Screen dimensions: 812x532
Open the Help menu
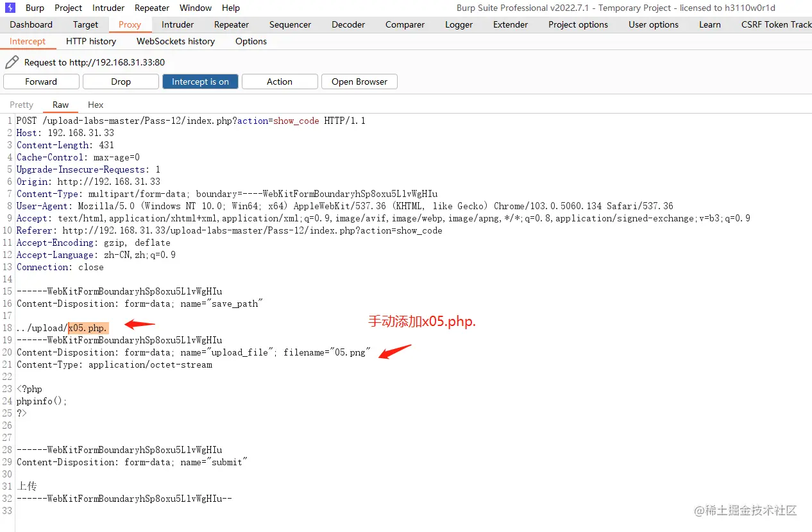tap(231, 8)
